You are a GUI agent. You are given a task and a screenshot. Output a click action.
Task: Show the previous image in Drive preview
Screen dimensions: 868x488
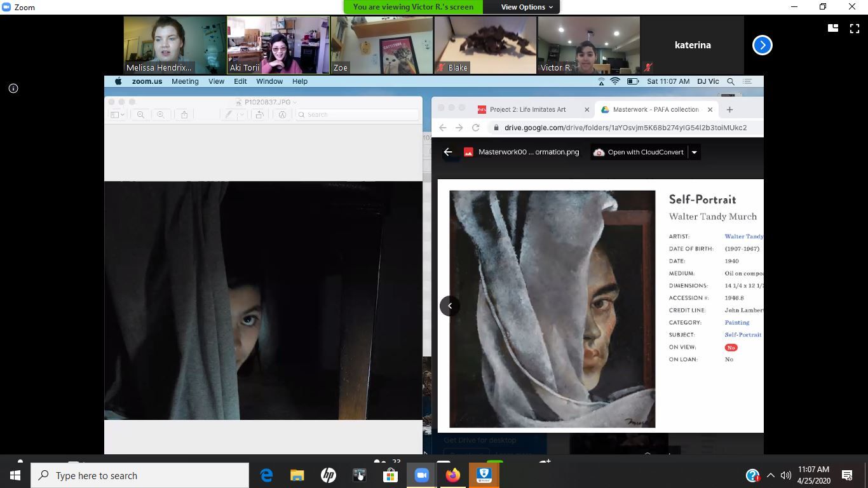pyautogui.click(x=450, y=306)
